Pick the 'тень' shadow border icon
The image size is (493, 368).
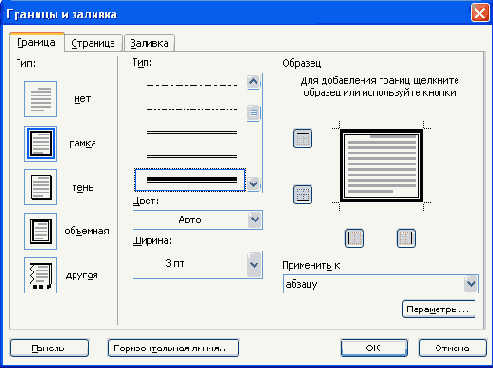click(40, 187)
